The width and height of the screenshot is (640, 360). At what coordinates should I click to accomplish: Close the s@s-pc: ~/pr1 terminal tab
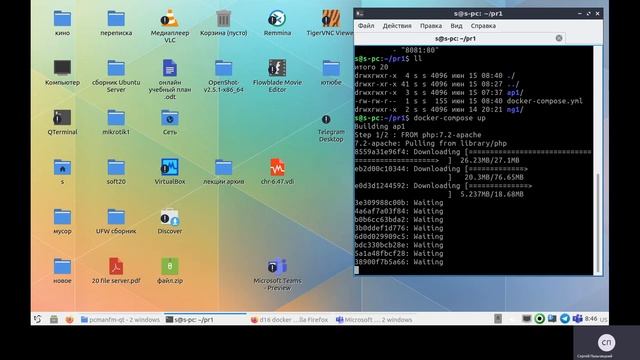click(x=558, y=38)
